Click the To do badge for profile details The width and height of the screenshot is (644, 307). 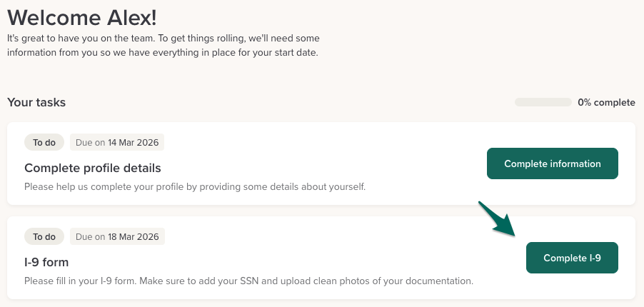click(x=44, y=142)
